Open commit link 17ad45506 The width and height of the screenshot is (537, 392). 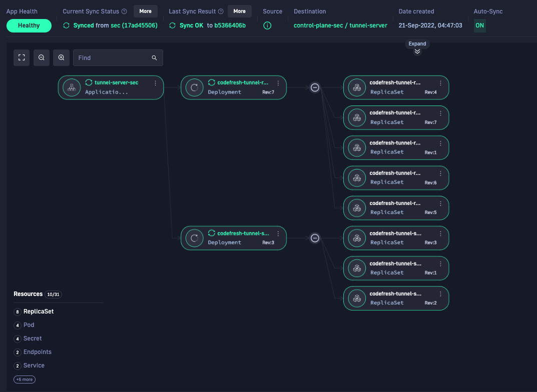pos(140,25)
